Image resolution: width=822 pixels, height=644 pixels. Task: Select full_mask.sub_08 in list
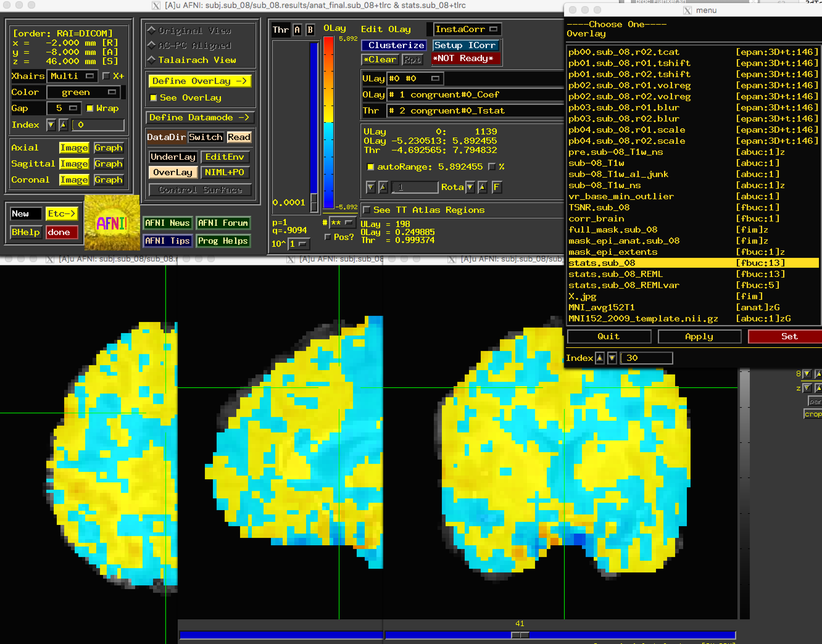coord(693,229)
